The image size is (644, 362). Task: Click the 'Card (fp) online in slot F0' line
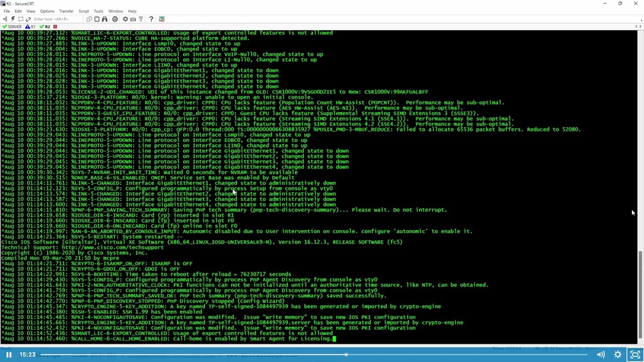[x=119, y=226]
